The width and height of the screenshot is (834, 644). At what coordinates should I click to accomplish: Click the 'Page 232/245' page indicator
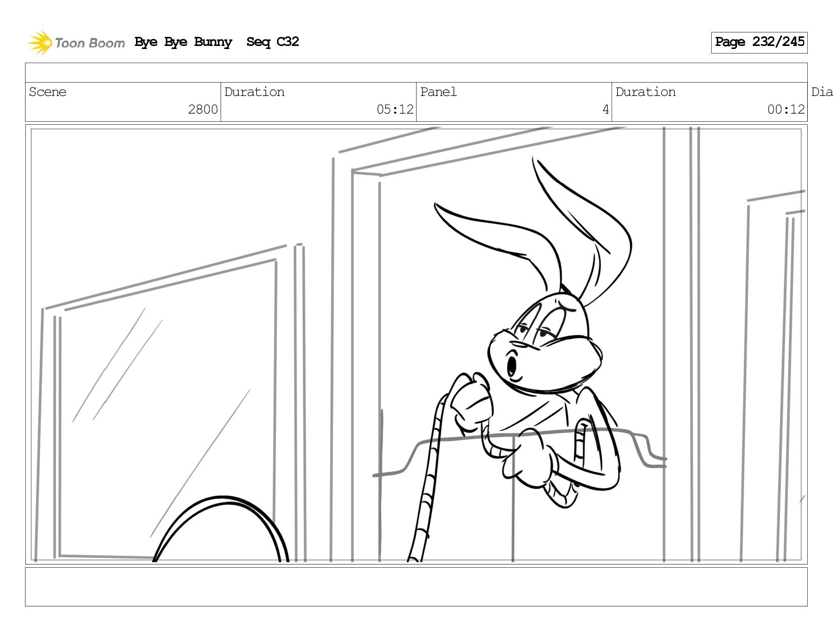(759, 42)
